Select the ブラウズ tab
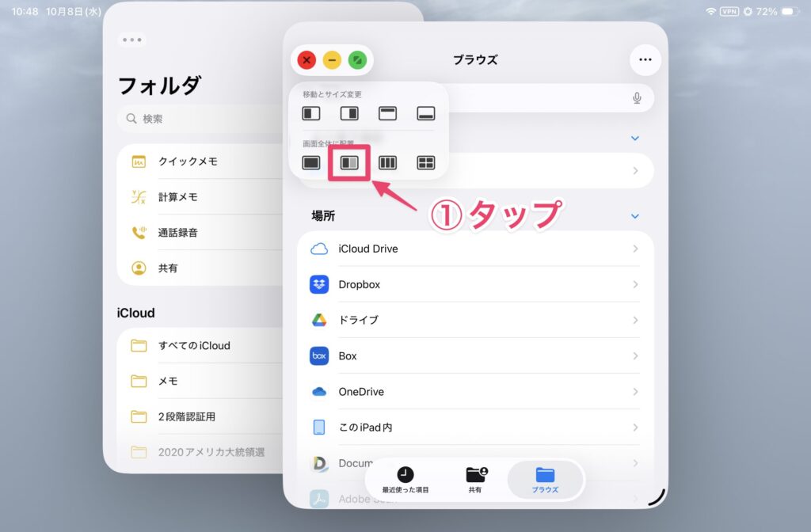811x532 pixels. click(x=545, y=480)
